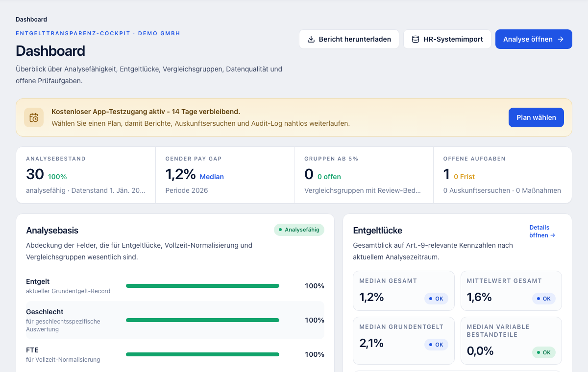
Task: Click the Median variable Bestandteile 0,0% tile
Action: coord(511,341)
